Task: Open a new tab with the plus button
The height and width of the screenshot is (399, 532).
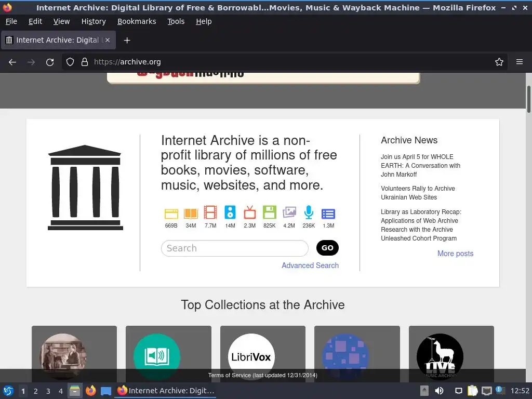Action: click(127, 41)
